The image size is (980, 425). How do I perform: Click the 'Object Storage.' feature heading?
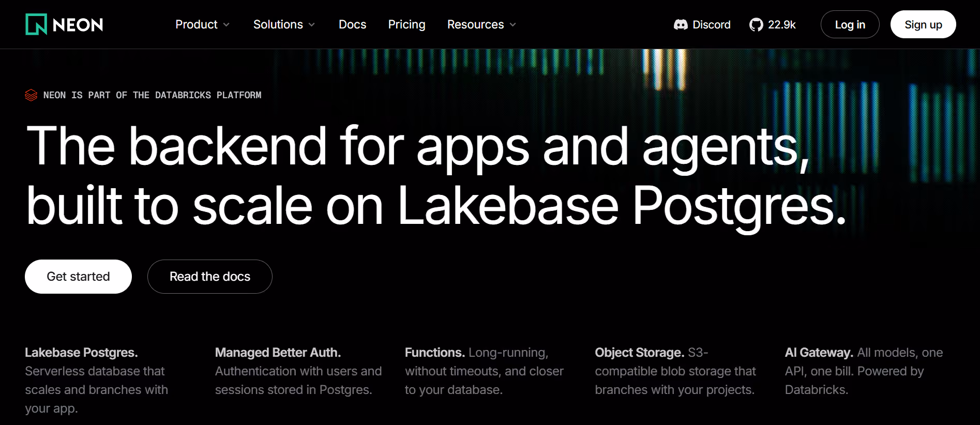coord(640,353)
